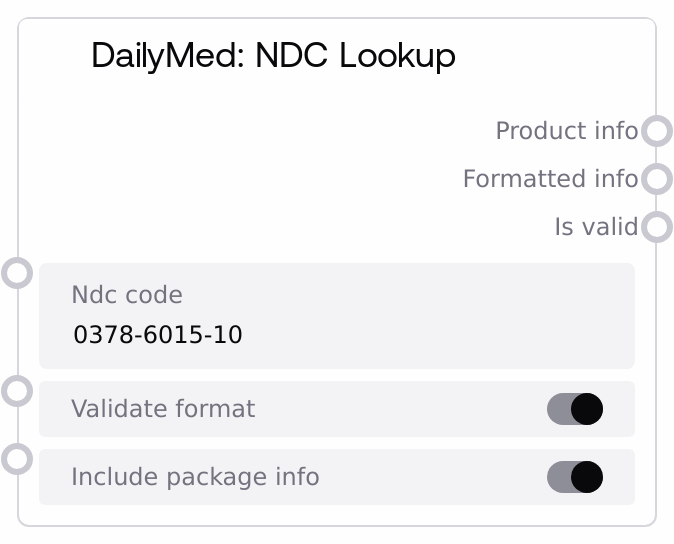Click the Validate format input port
Image resolution: width=674 pixels, height=544 pixels.
point(17,390)
